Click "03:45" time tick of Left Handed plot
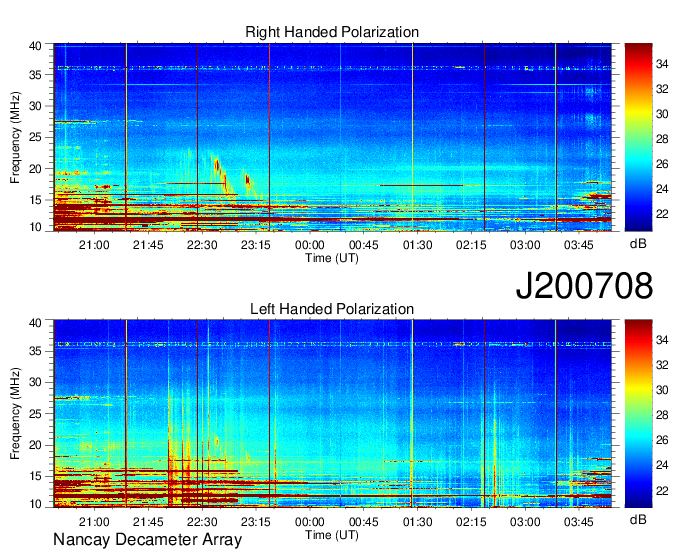 pyautogui.click(x=579, y=521)
